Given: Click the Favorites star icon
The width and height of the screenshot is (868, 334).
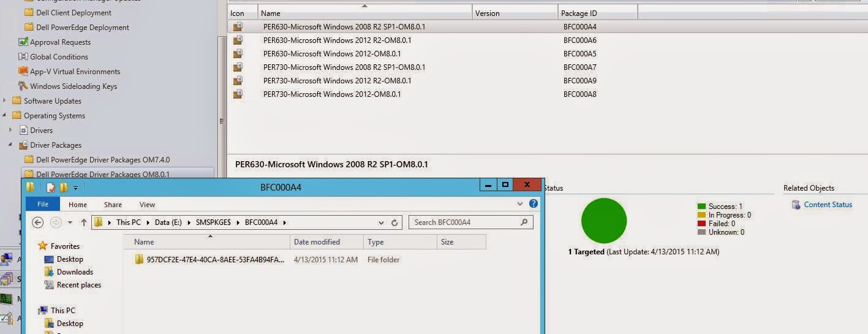Looking at the screenshot, I should point(42,246).
